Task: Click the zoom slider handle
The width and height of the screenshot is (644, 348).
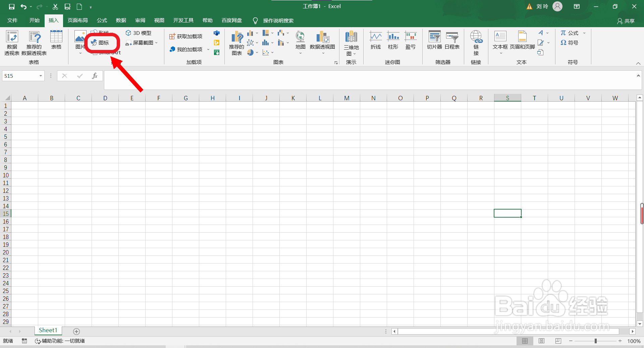Action: (x=596, y=341)
